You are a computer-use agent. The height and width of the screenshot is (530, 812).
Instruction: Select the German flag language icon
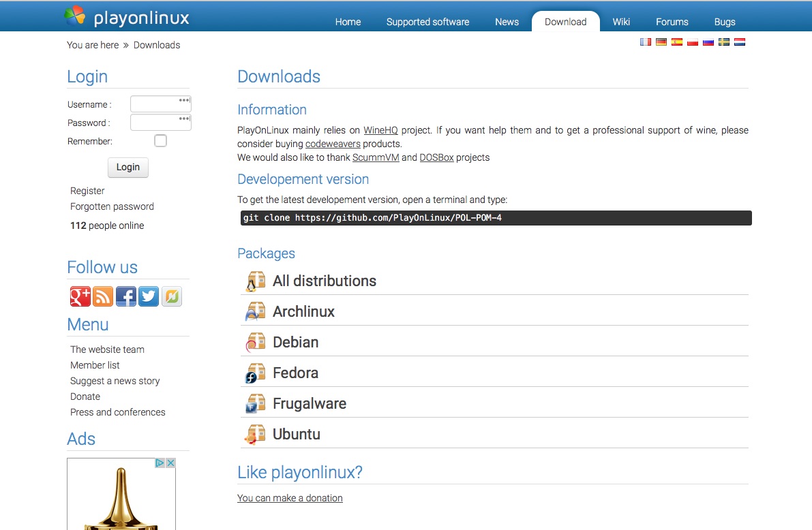[661, 42]
